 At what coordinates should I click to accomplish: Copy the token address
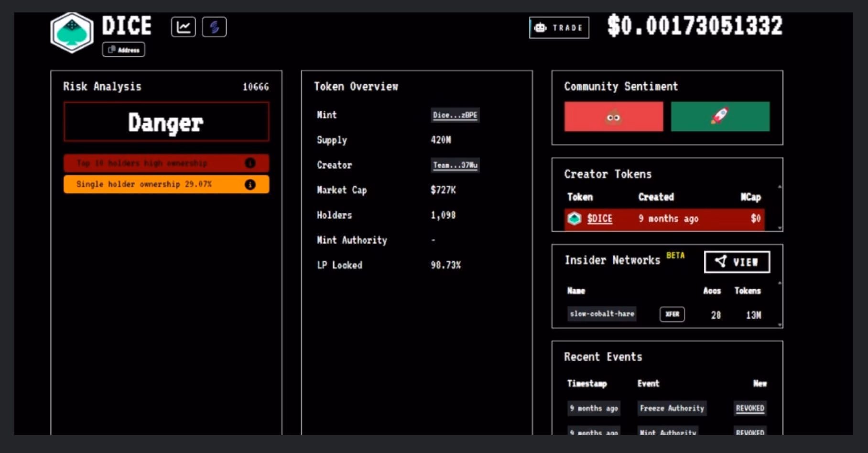(124, 50)
